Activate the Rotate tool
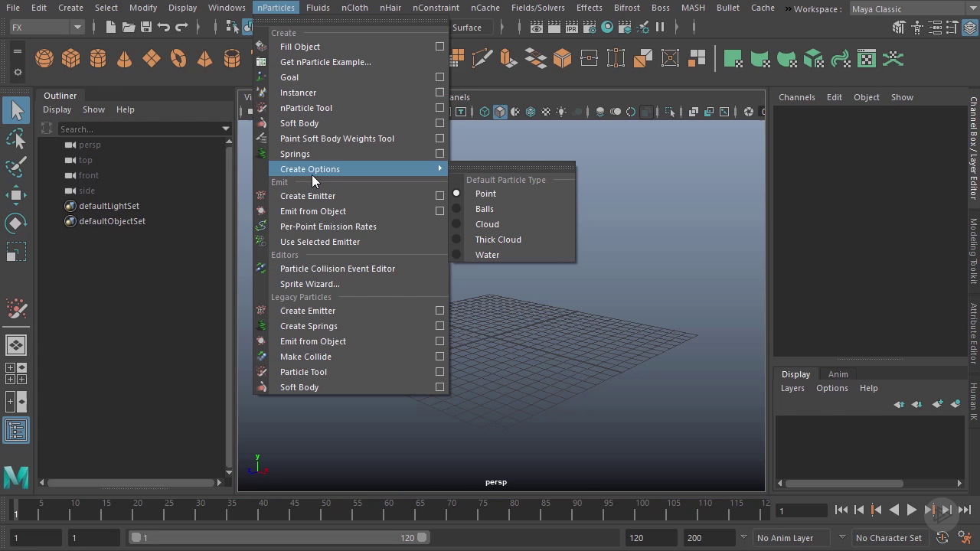Viewport: 980px width, 551px height. click(16, 223)
